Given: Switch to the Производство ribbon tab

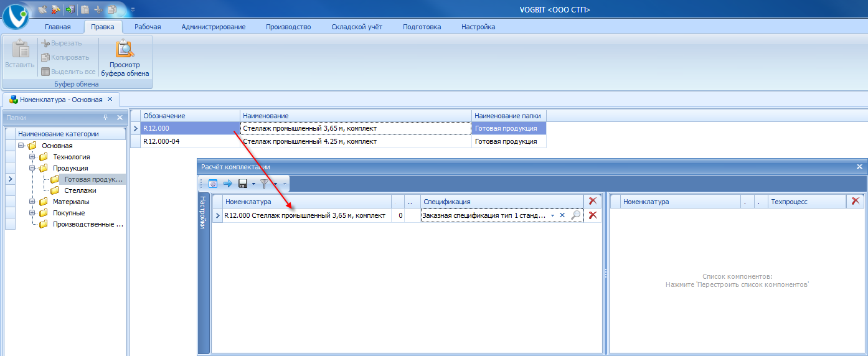Looking at the screenshot, I should point(288,27).
